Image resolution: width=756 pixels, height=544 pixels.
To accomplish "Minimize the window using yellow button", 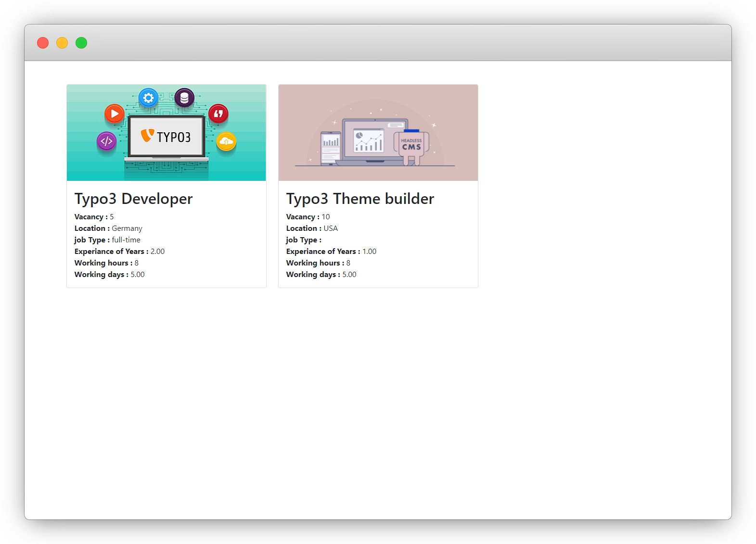I will [62, 43].
